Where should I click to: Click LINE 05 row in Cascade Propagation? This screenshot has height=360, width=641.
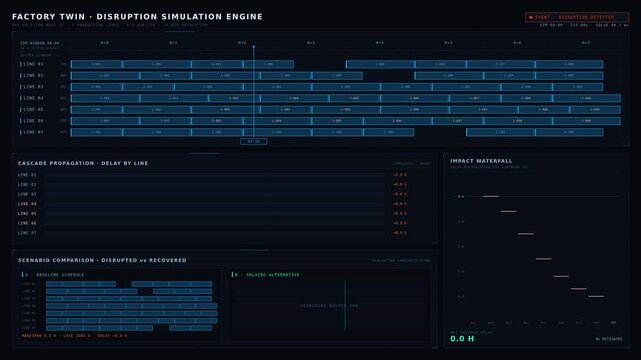coord(213,213)
